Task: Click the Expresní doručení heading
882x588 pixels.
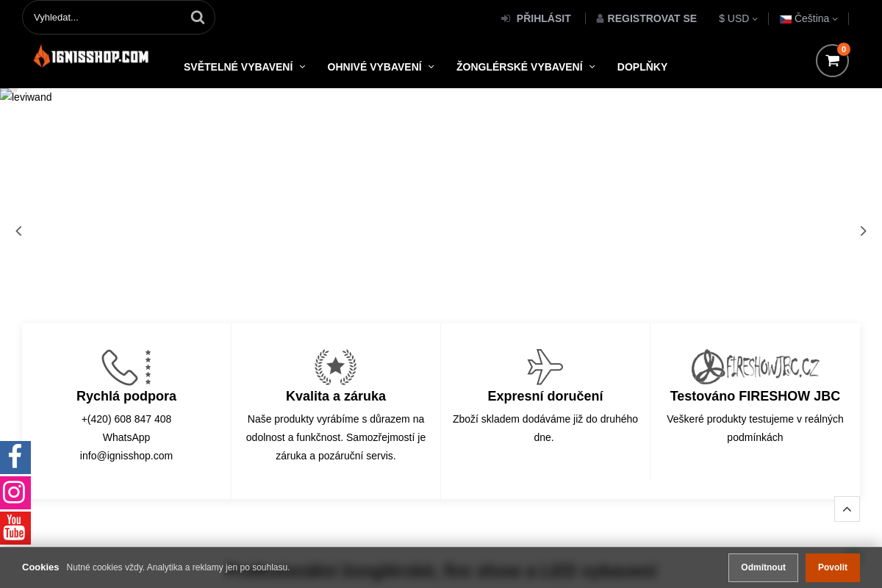Action: coord(545,396)
